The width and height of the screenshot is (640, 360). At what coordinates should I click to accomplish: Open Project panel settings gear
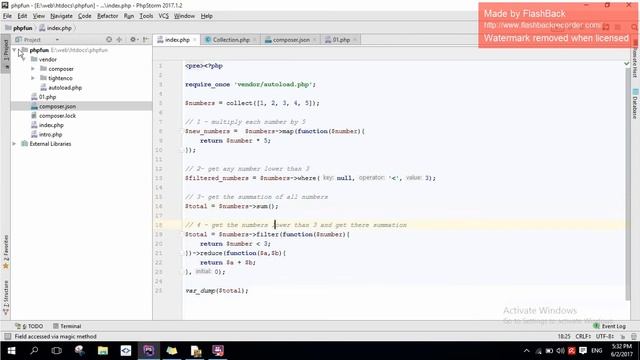(133, 40)
